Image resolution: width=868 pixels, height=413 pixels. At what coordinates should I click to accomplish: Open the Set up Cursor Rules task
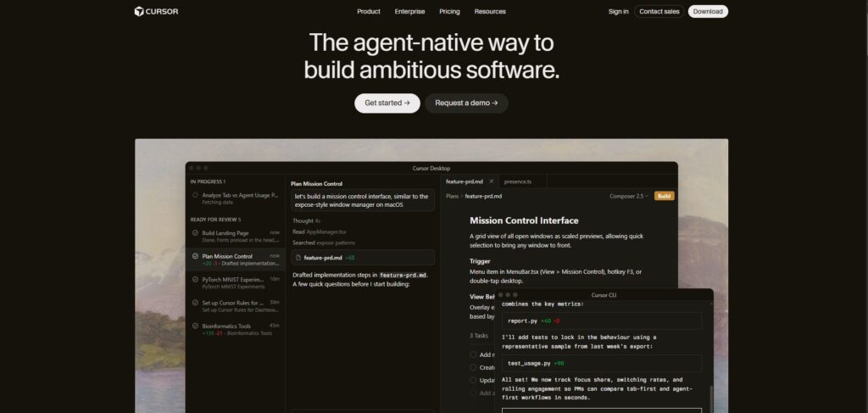[236, 305]
